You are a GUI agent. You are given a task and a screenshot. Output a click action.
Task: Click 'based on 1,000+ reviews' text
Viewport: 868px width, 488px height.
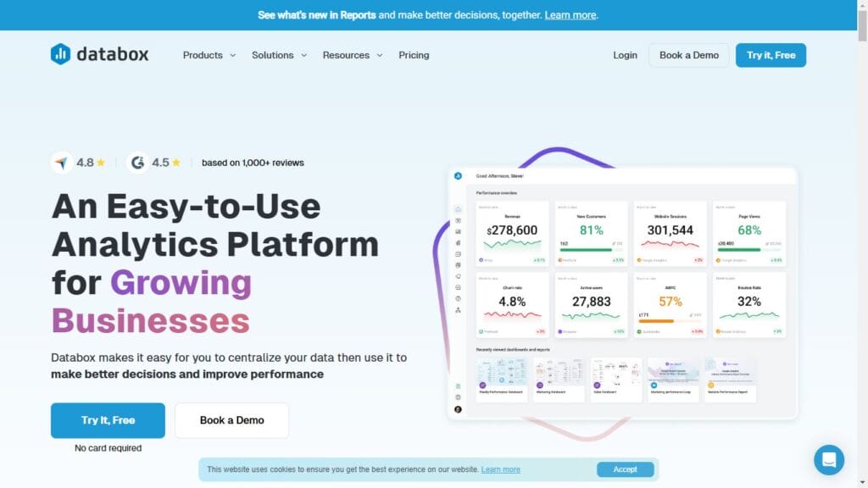(253, 163)
